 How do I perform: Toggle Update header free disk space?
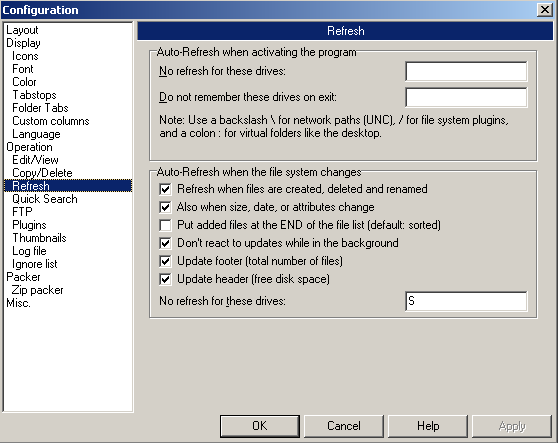tap(165, 279)
